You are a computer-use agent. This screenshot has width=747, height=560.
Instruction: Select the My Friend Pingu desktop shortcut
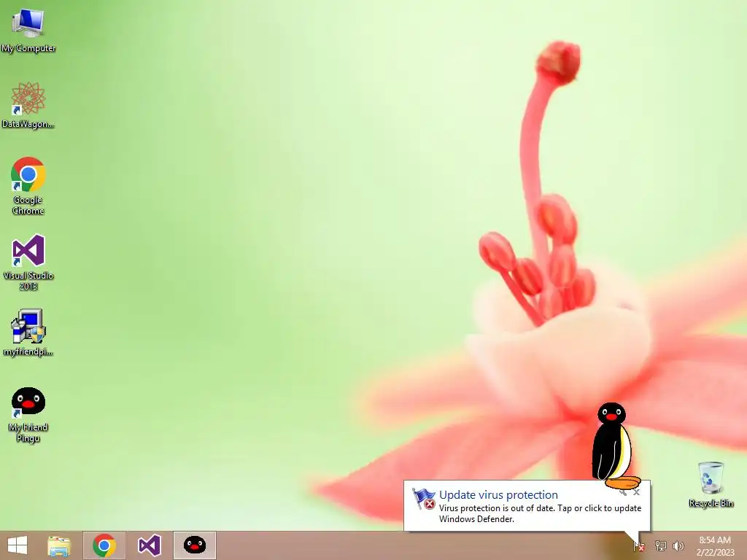pyautogui.click(x=28, y=415)
